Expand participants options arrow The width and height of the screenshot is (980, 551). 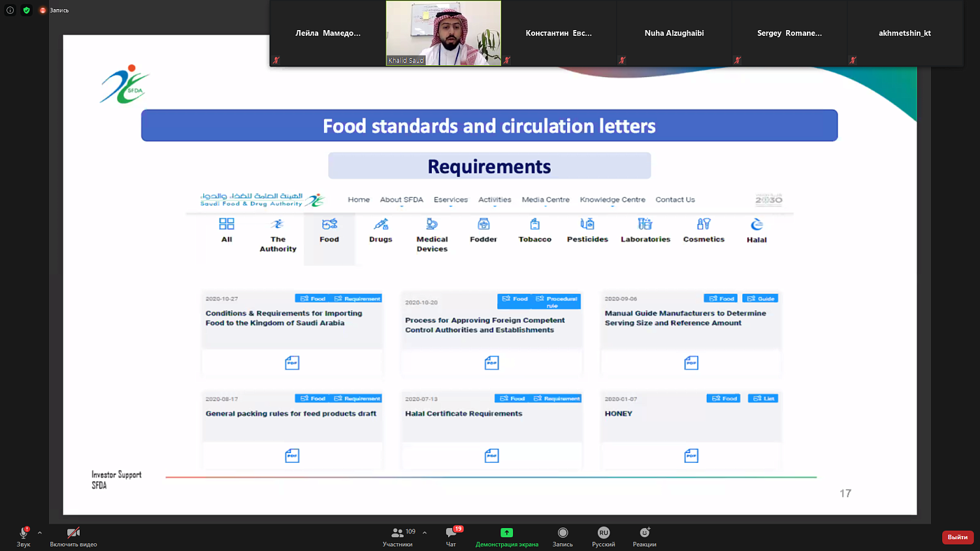pos(425,533)
